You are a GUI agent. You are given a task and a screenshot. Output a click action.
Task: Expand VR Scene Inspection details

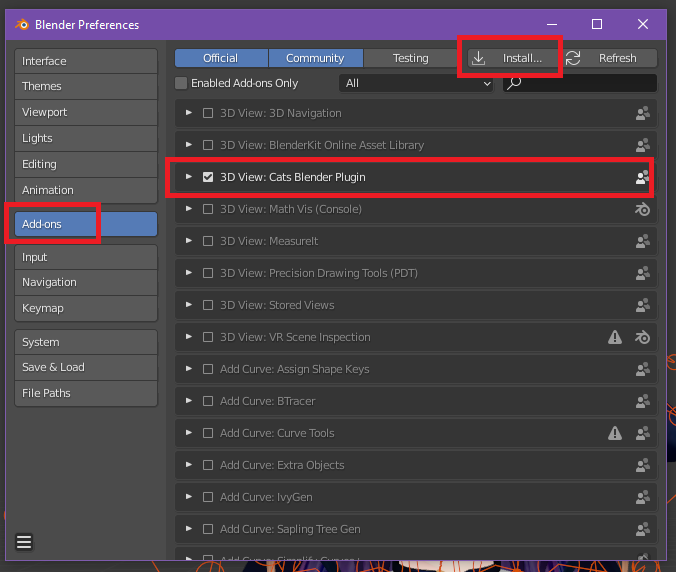(188, 337)
